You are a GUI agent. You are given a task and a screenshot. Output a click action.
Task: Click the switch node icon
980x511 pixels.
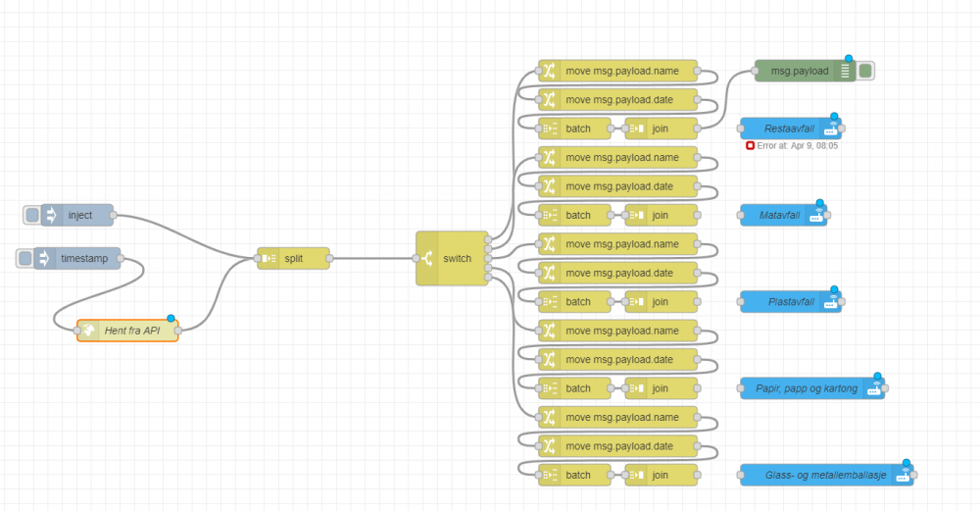(x=427, y=259)
